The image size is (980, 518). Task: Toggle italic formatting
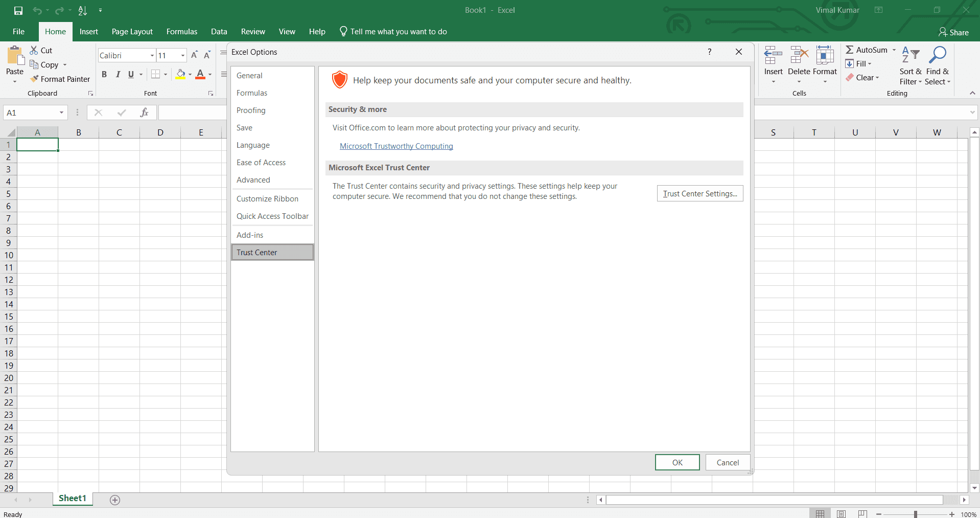pos(118,74)
